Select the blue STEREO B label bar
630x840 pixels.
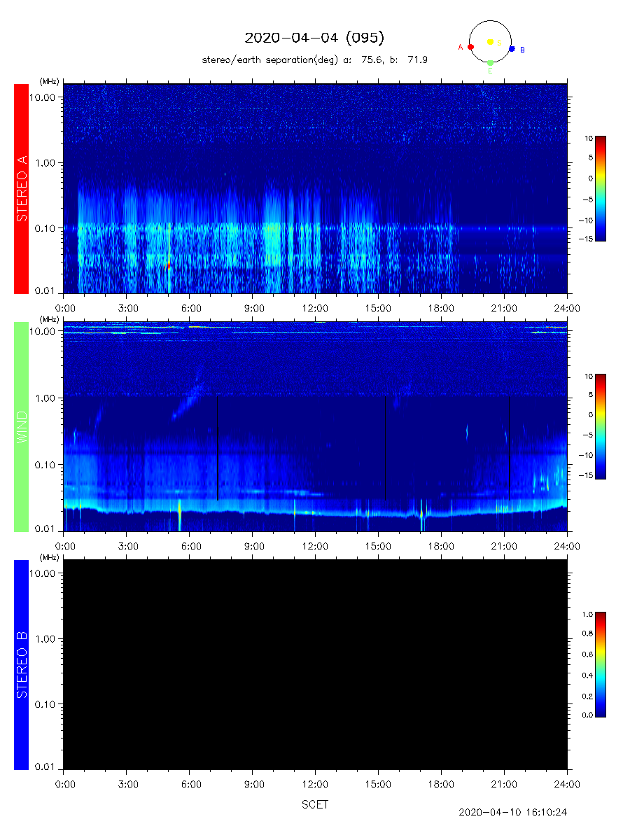coord(21,664)
